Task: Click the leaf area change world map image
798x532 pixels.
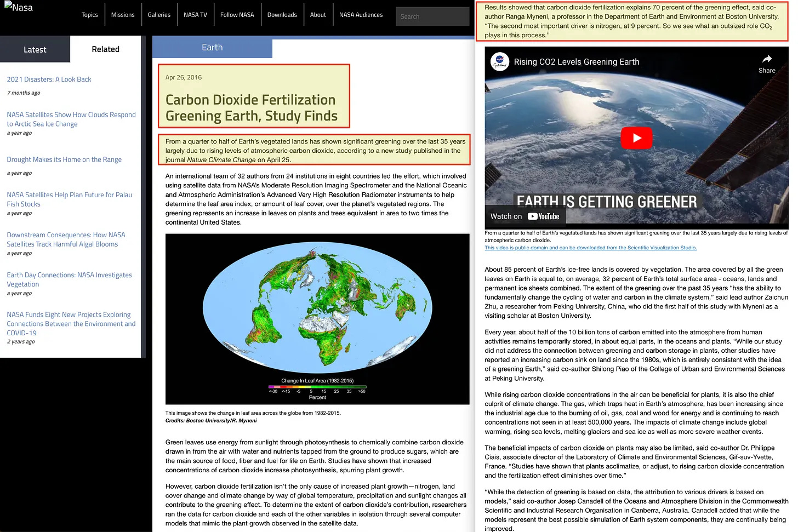Action: [317, 319]
